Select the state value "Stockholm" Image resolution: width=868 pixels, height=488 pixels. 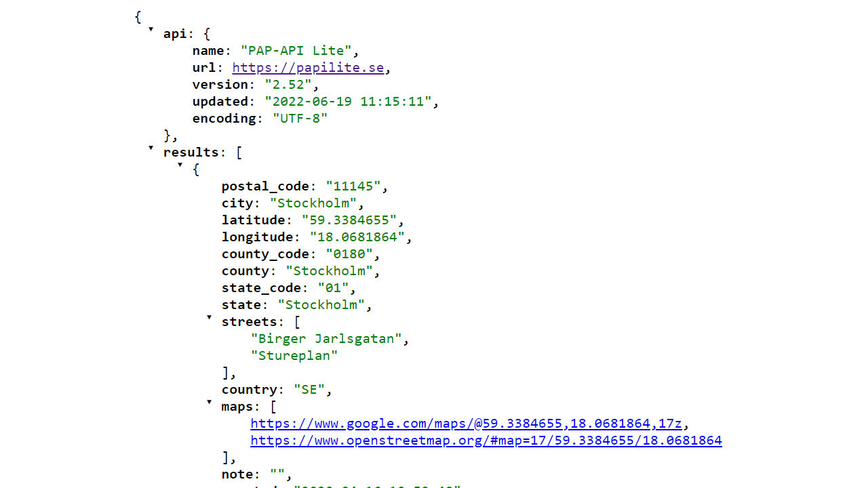321,305
